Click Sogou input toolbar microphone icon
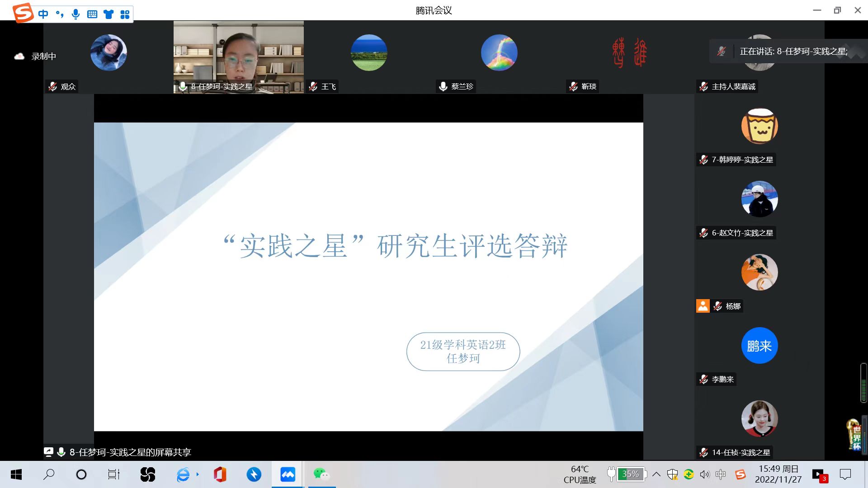868x488 pixels. click(75, 14)
